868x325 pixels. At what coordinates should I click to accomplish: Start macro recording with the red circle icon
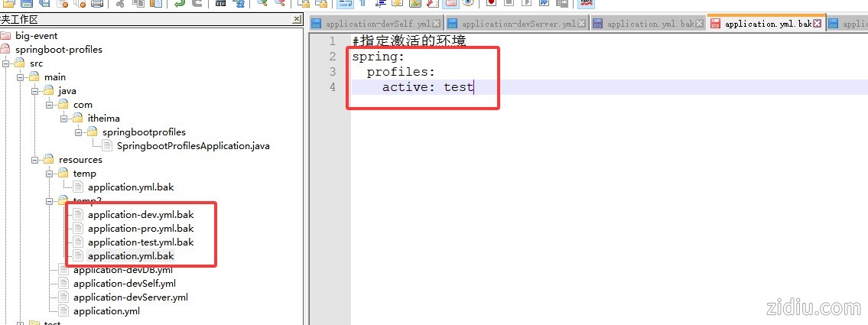click(491, 3)
